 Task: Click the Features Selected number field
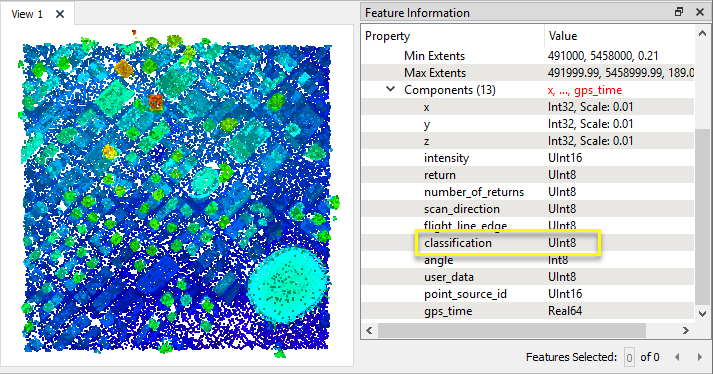tap(629, 358)
